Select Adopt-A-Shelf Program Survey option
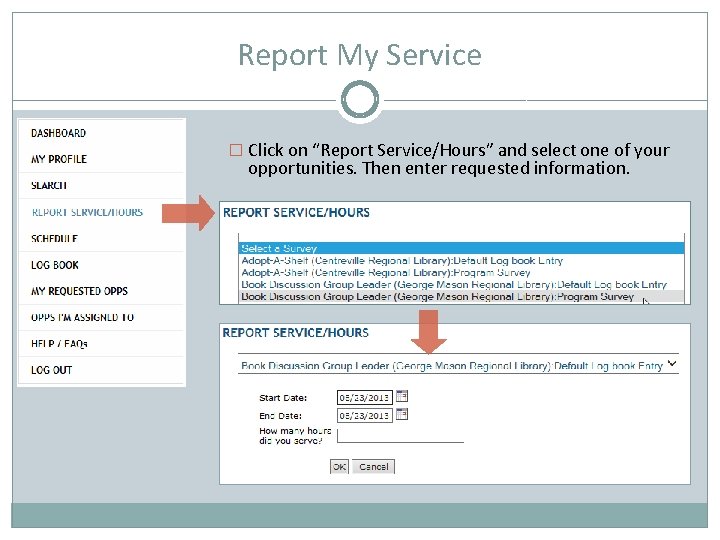This screenshot has width=720, height=540. pos(461,272)
